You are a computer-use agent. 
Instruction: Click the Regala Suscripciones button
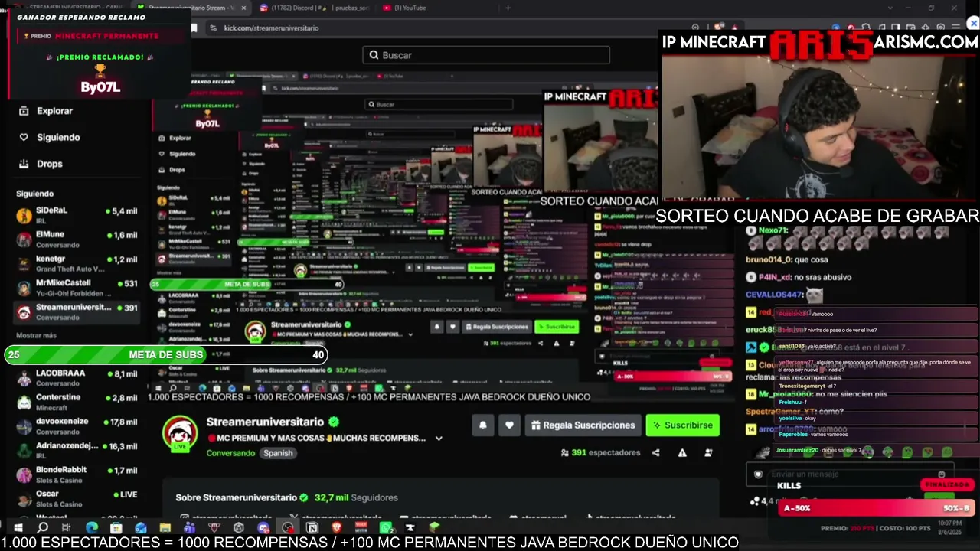tap(583, 425)
